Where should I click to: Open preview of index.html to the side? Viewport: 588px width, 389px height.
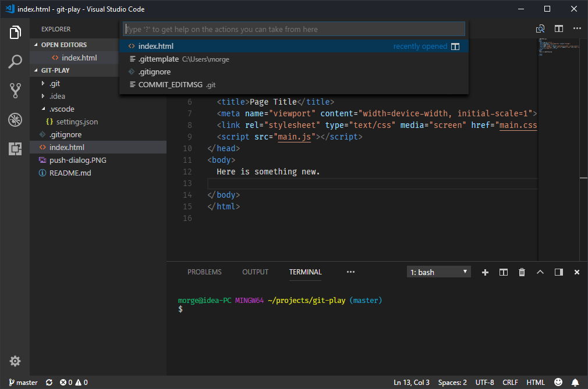pos(540,28)
